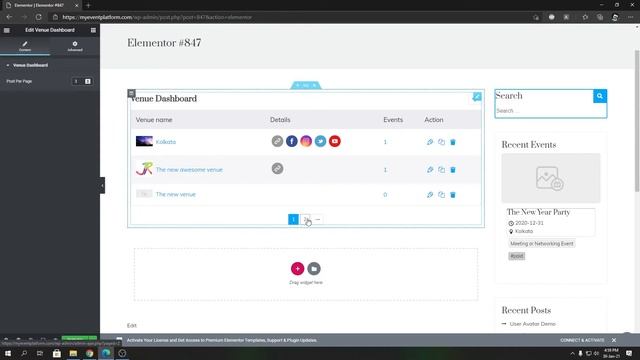Open the Windows Start menu
Viewport: 640px width, 360px height.
point(8,353)
